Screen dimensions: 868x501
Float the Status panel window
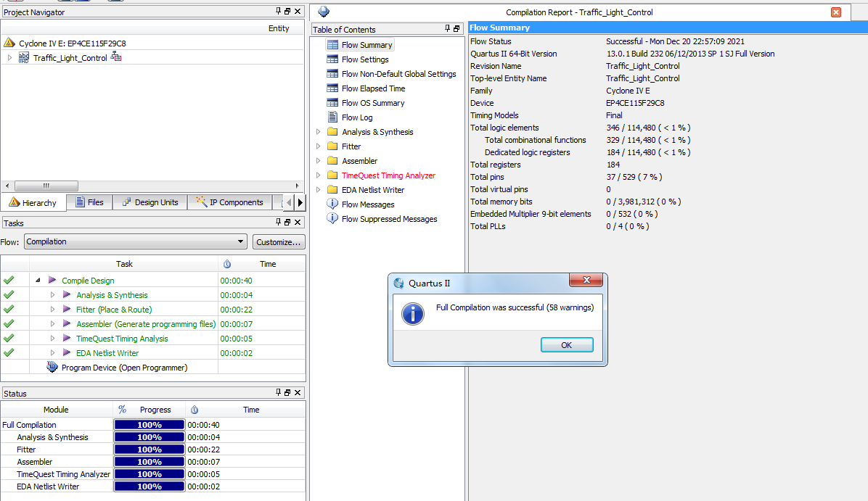287,393
